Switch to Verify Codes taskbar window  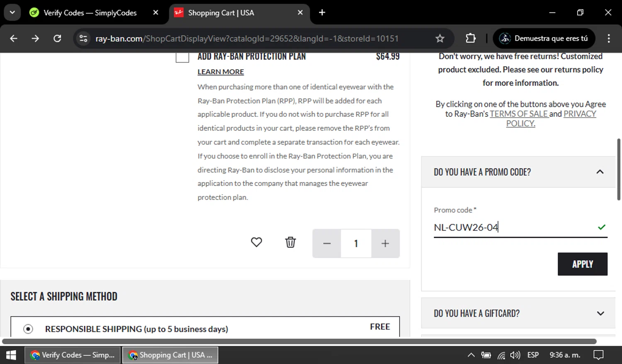73,355
